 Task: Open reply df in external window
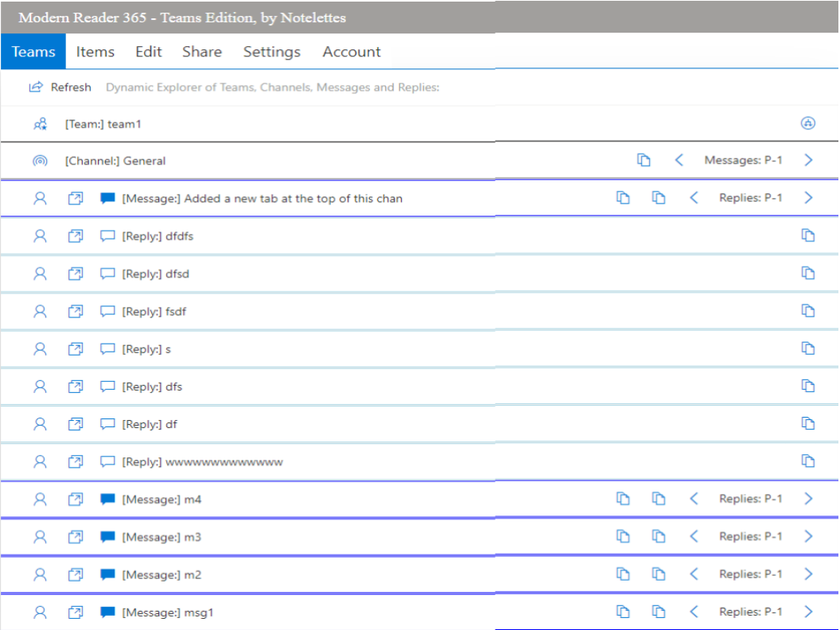(76, 424)
